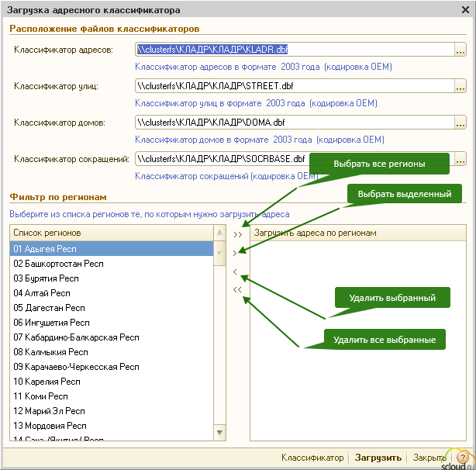The width and height of the screenshot is (476, 470).
Task: Select region 09 Карачаево-Черкесская Респ
Action: (x=112, y=367)
